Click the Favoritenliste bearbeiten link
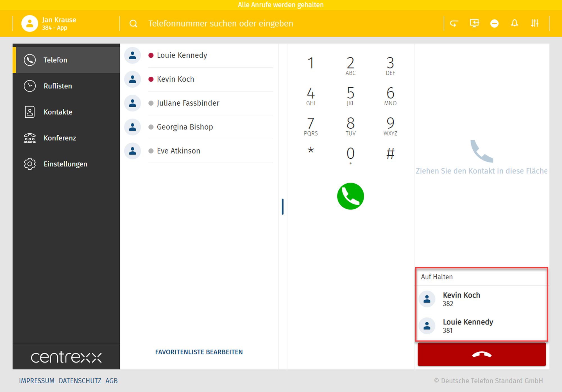 pos(199,352)
